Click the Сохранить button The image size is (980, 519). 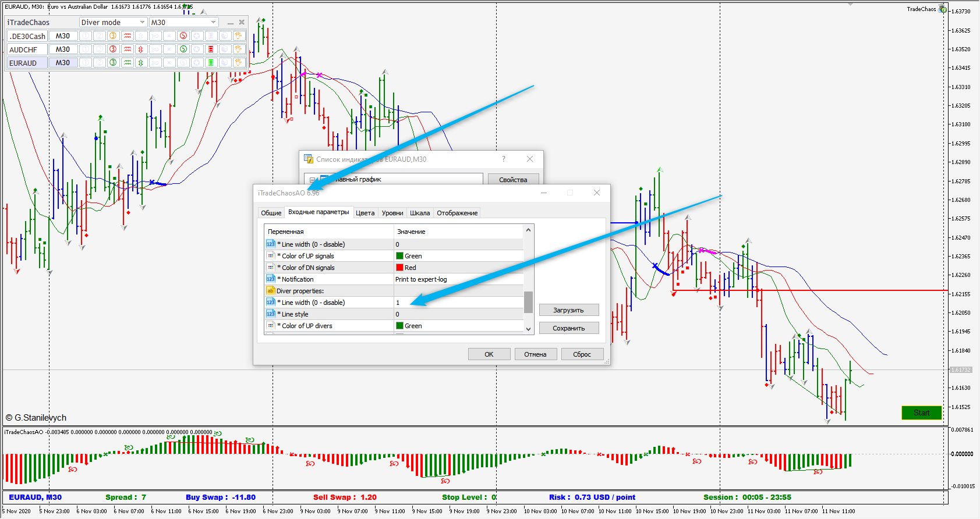pos(569,328)
